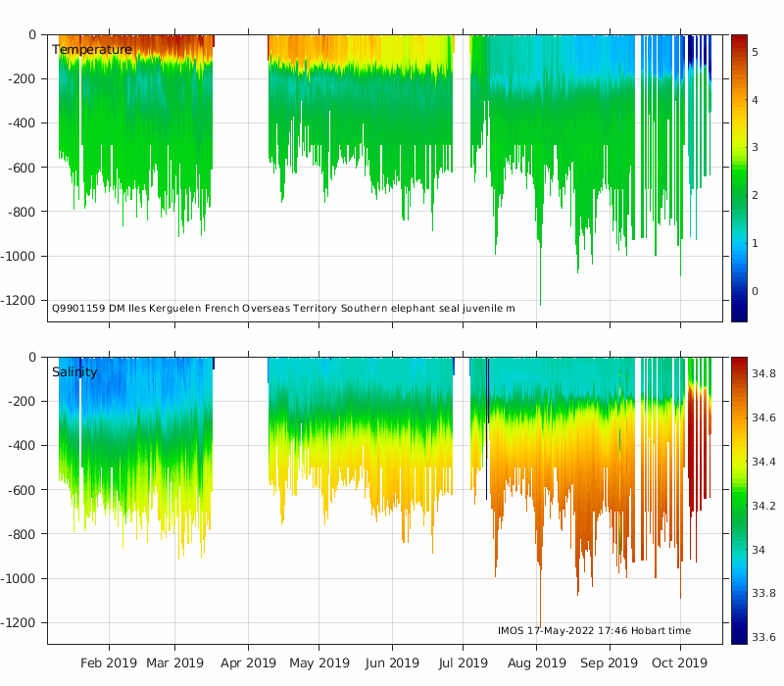Click the IMOS 17-May-2022 timestamp text
This screenshot has height=686, width=784.
pyautogui.click(x=594, y=630)
